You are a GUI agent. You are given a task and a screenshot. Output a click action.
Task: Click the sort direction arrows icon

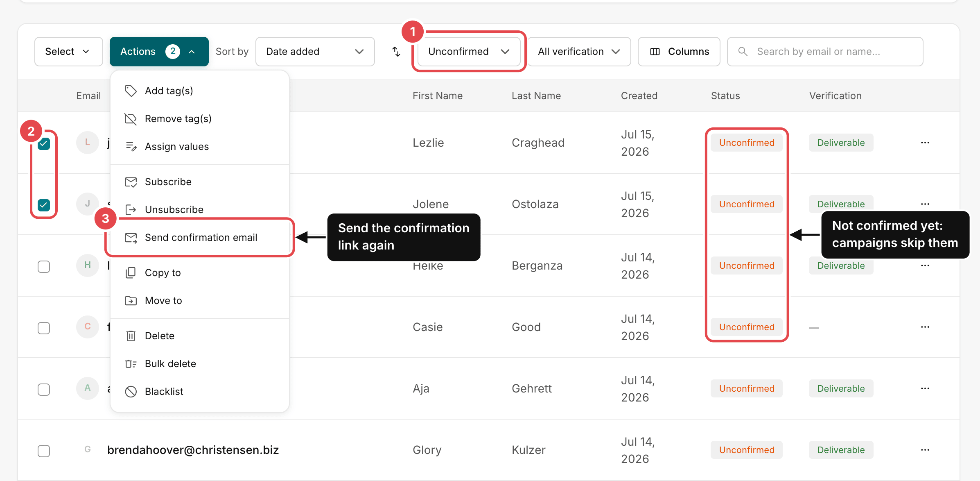click(x=396, y=52)
